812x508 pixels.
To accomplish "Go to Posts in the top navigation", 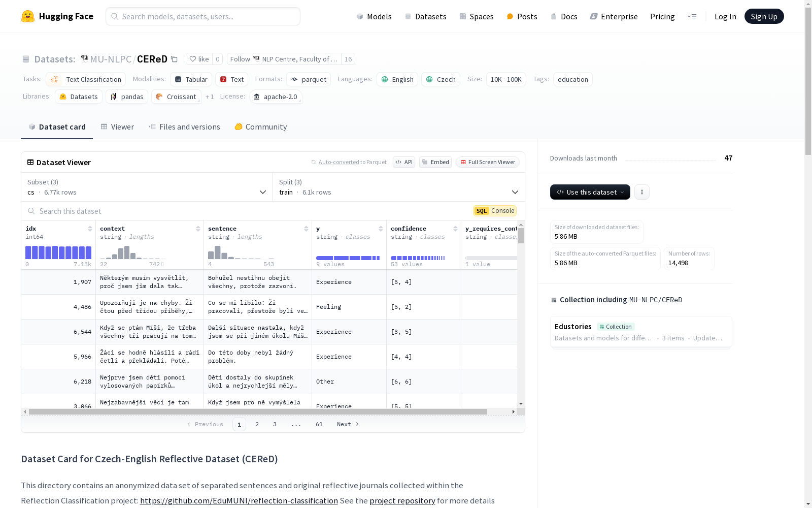I will click(x=522, y=16).
